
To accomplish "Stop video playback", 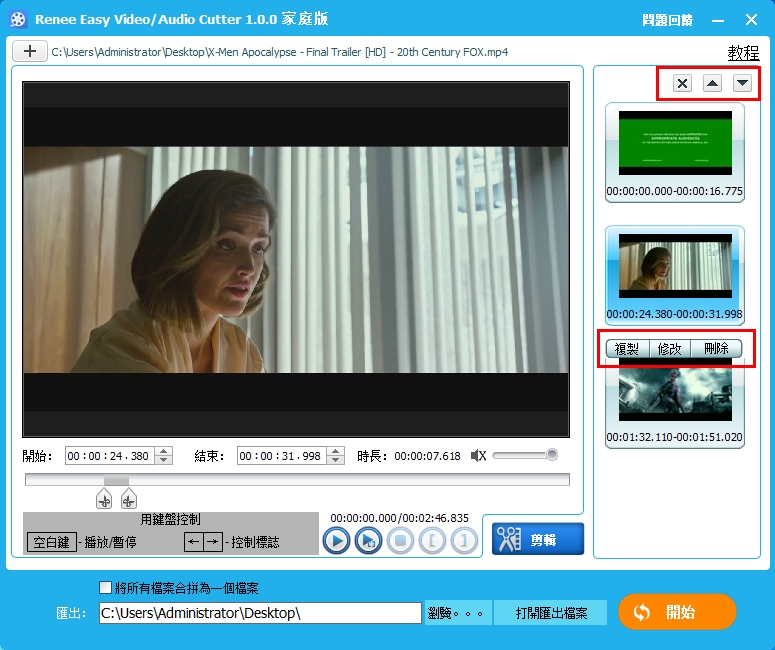I will tap(400, 540).
